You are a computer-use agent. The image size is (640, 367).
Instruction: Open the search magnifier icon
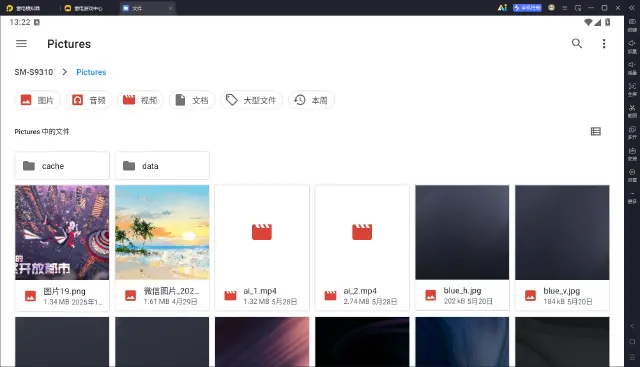[576, 43]
